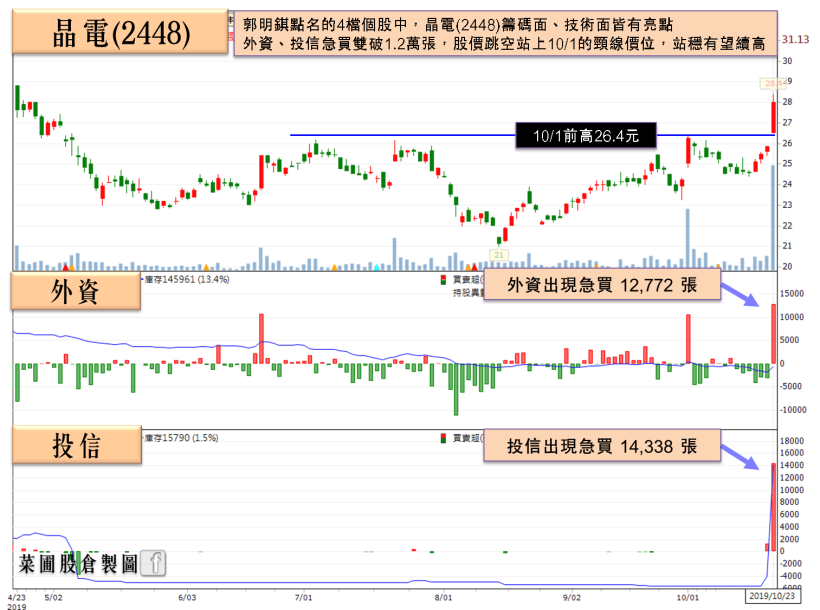Click the tall red candlestick at far right

[773, 117]
